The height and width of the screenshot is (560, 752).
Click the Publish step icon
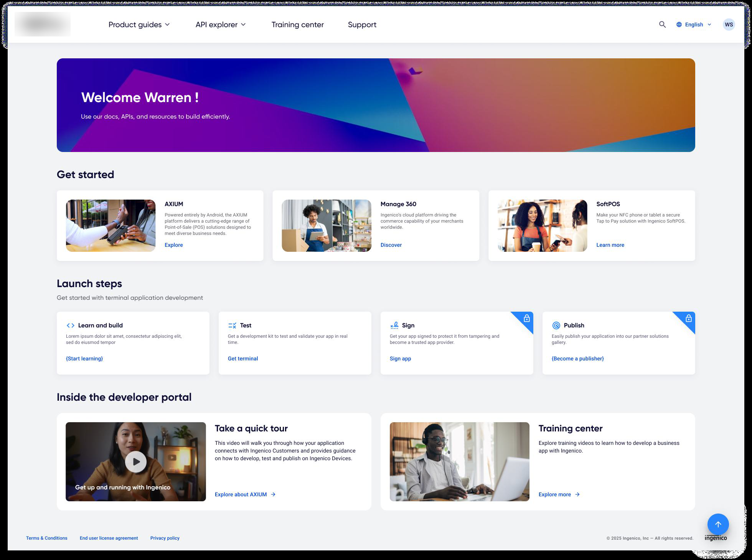coord(556,325)
